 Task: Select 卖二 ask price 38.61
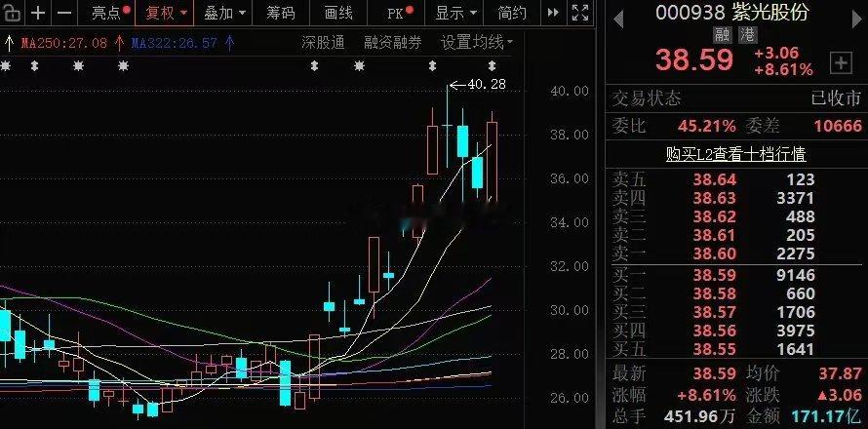pyautogui.click(x=715, y=235)
